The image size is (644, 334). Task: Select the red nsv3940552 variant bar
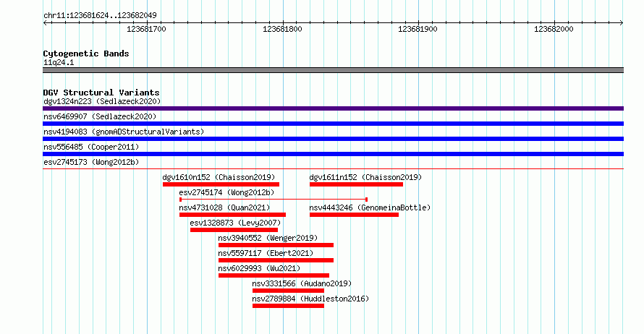276,245
